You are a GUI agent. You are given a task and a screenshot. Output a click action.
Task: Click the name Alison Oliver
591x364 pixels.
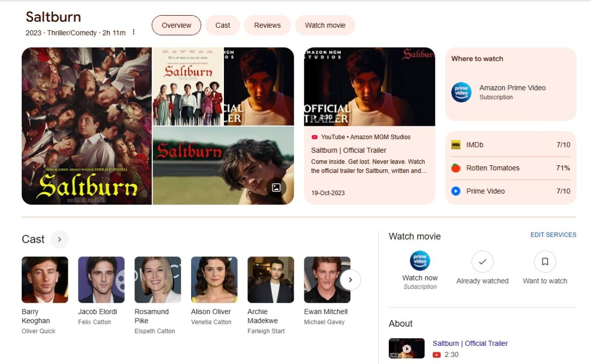(211, 311)
